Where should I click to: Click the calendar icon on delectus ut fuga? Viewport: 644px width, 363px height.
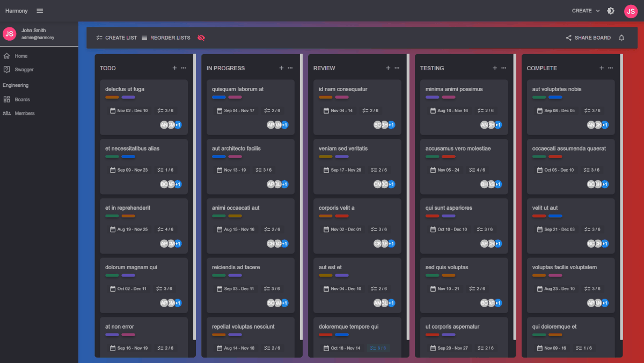(x=113, y=111)
